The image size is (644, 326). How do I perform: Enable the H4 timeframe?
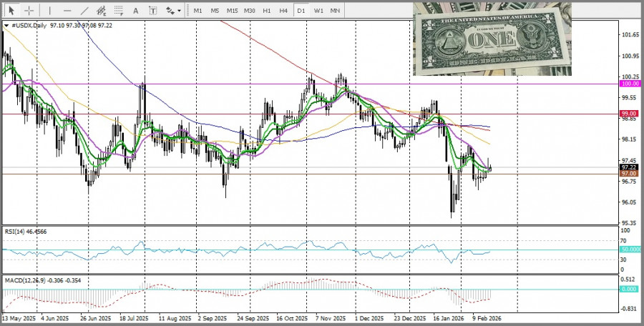click(283, 11)
